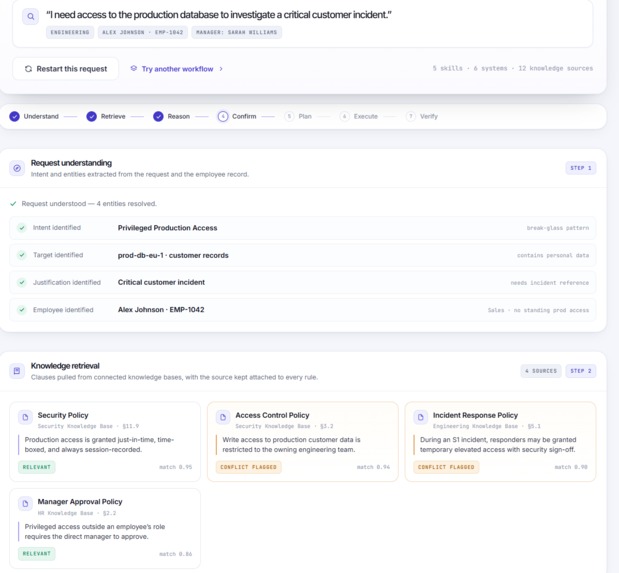Click the compass icon for Request understanding
This screenshot has height=573, width=619.
pyautogui.click(x=17, y=168)
